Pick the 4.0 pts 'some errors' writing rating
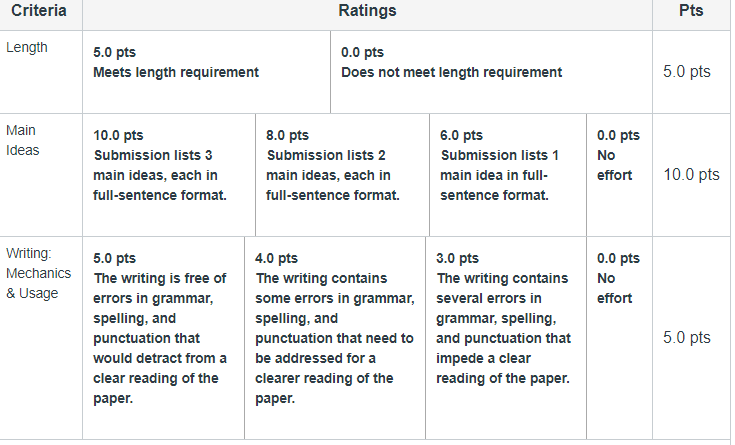The image size is (735, 445). (x=335, y=338)
